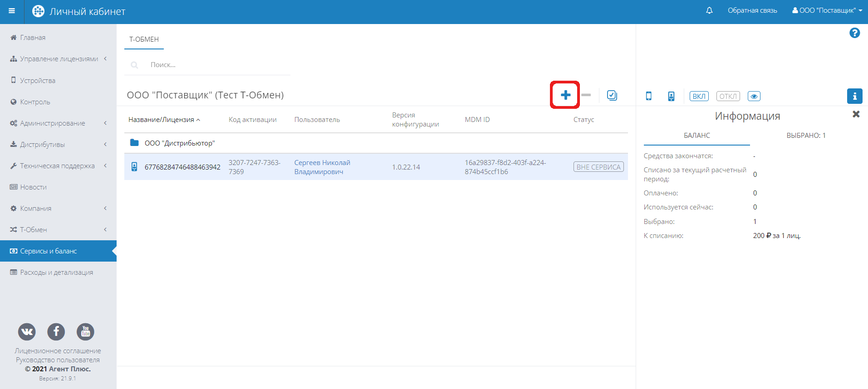Enable service with ВКЛ button
Viewport: 868px width, 389px height.
click(x=699, y=96)
